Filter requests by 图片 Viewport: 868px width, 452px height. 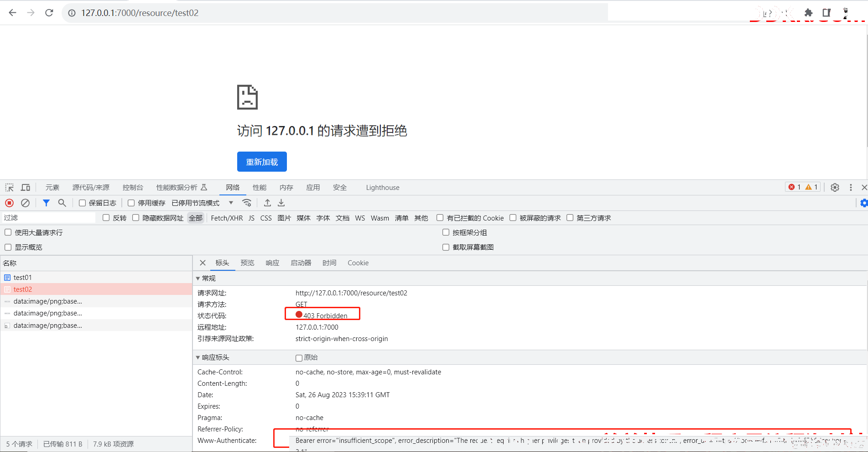[284, 218]
